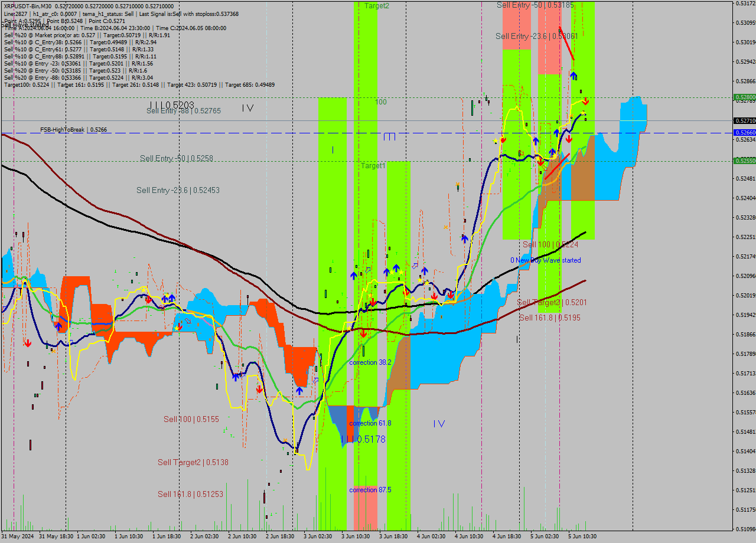Image resolution: width=756 pixels, height=543 pixels.
Task: Click the '31 May 2024' date label
Action: (x=17, y=537)
